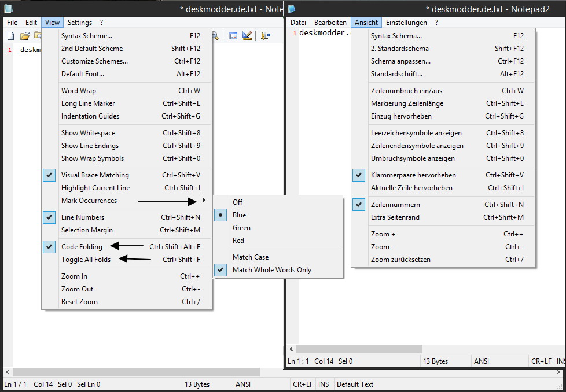This screenshot has width=566, height=392.
Task: Toggle Match Whole Words Only
Action: [x=278, y=270]
